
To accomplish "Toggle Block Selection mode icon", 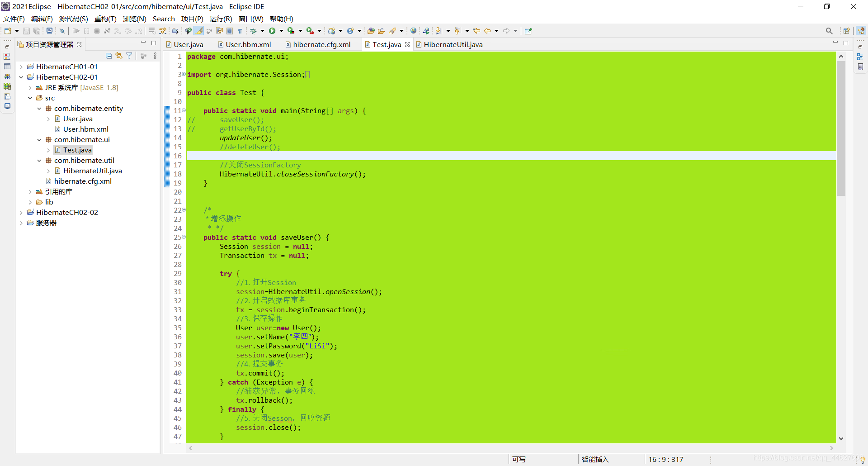I will [230, 31].
